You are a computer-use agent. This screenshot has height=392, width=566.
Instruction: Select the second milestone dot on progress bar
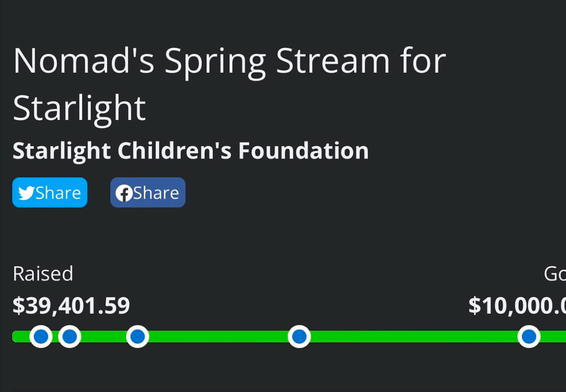click(x=69, y=336)
